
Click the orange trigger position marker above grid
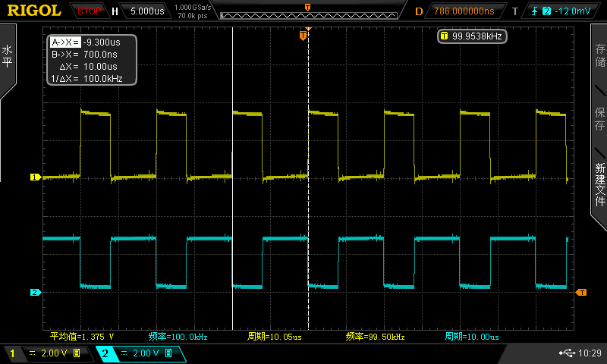[303, 36]
